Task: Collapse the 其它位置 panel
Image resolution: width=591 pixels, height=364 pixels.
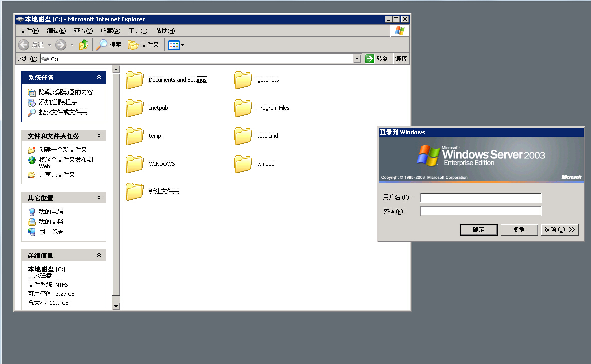Action: click(x=99, y=198)
